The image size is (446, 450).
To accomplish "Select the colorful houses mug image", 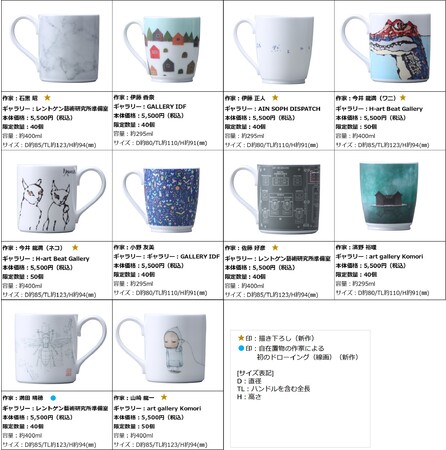I will click(162, 49).
